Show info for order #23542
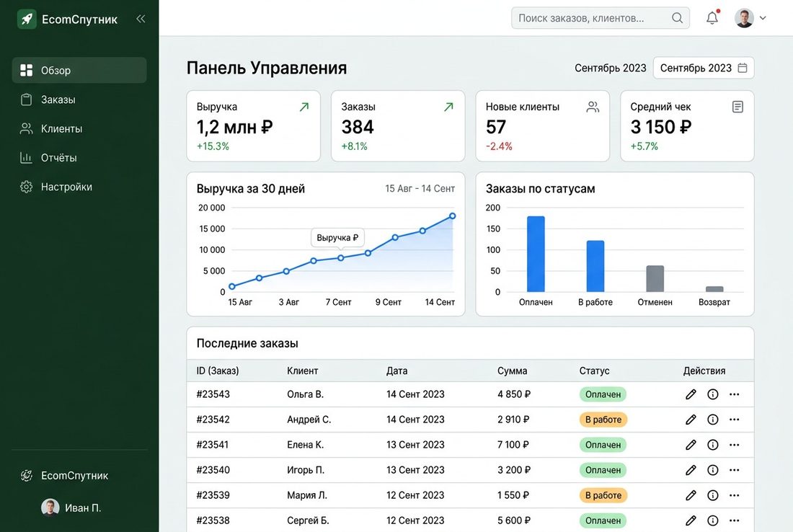The image size is (793, 532). coord(712,420)
